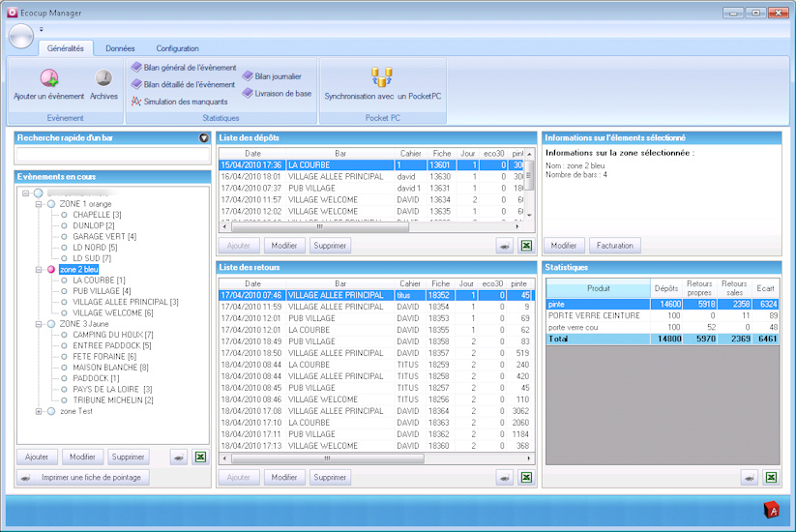
Task: Open Bilan général de l'évènement report
Action: coord(184,68)
